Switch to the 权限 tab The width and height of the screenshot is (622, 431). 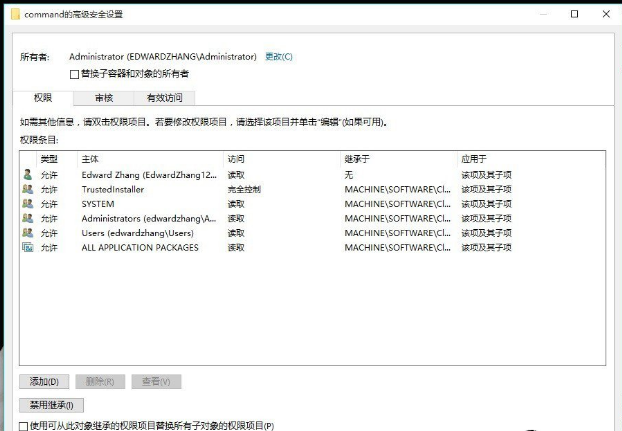click(x=43, y=98)
